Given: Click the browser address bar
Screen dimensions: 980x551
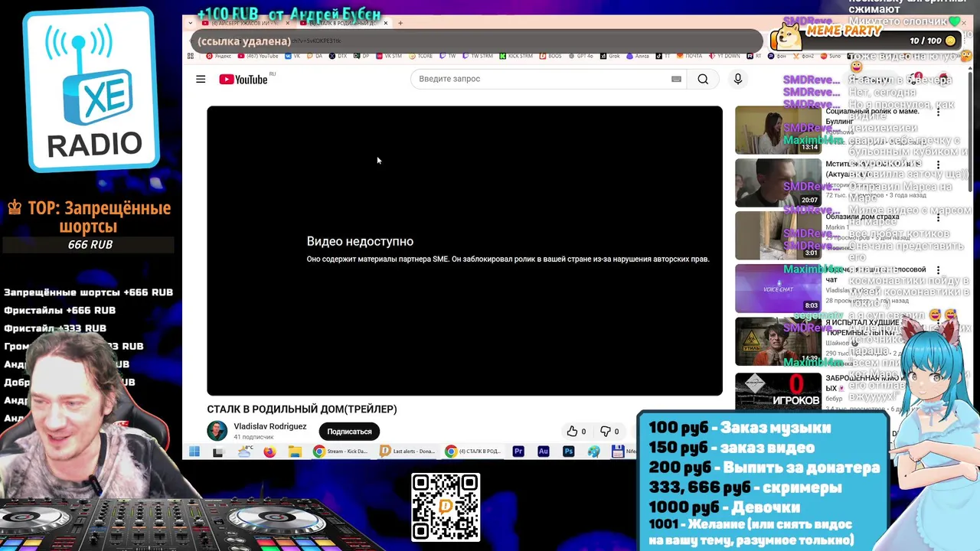Looking at the screenshot, I should [x=475, y=41].
